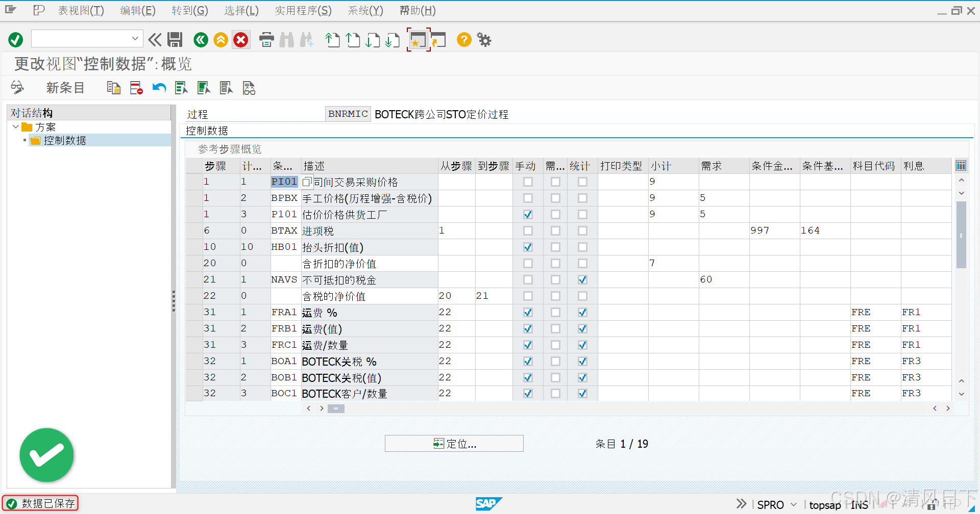Toggle Statistics checkbox for NAVS row
980x514 pixels.
click(x=582, y=279)
